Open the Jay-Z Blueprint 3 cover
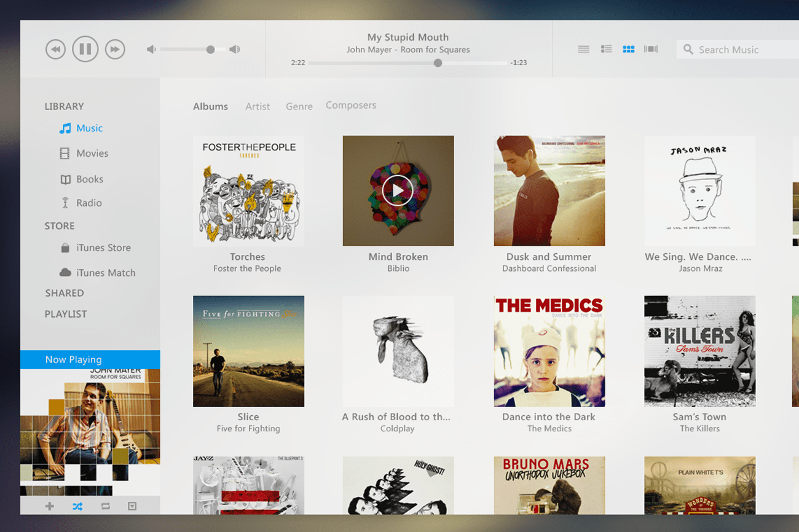799x532 pixels. (x=248, y=485)
